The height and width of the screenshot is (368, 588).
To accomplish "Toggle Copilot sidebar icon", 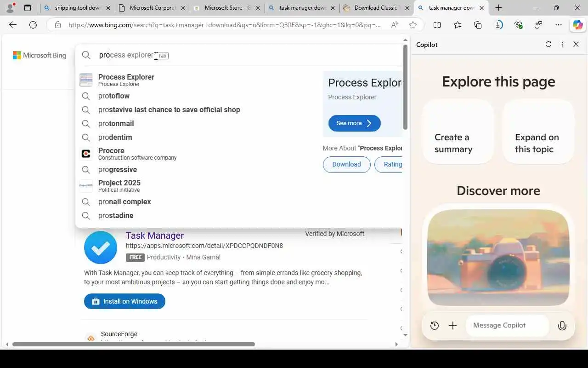I will (x=577, y=25).
